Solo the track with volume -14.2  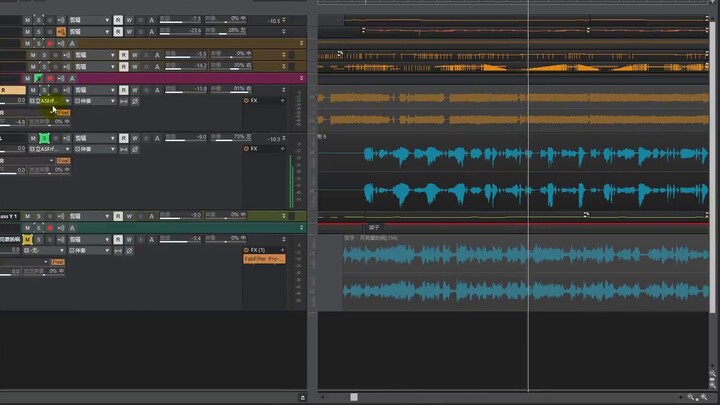pos(44,67)
